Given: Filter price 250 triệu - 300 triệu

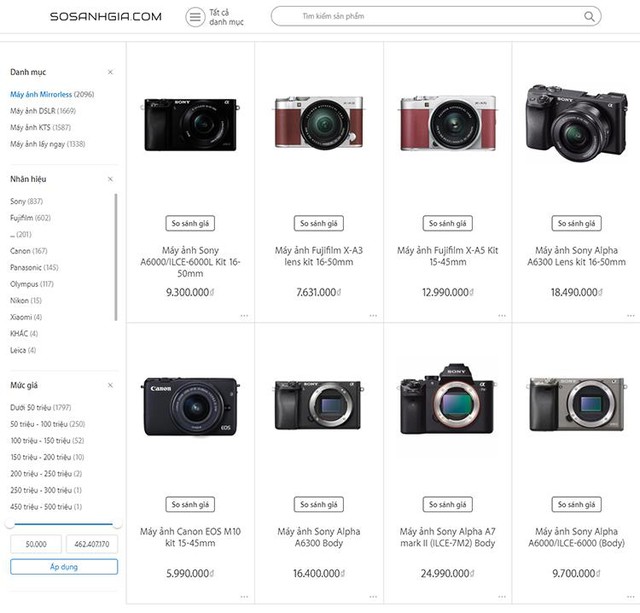Looking at the screenshot, I should (46, 490).
